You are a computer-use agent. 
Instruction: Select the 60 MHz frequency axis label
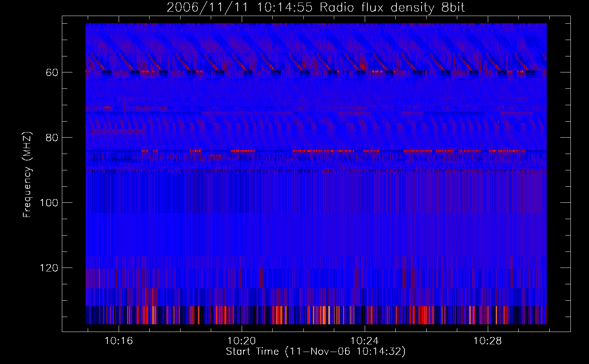[52, 72]
